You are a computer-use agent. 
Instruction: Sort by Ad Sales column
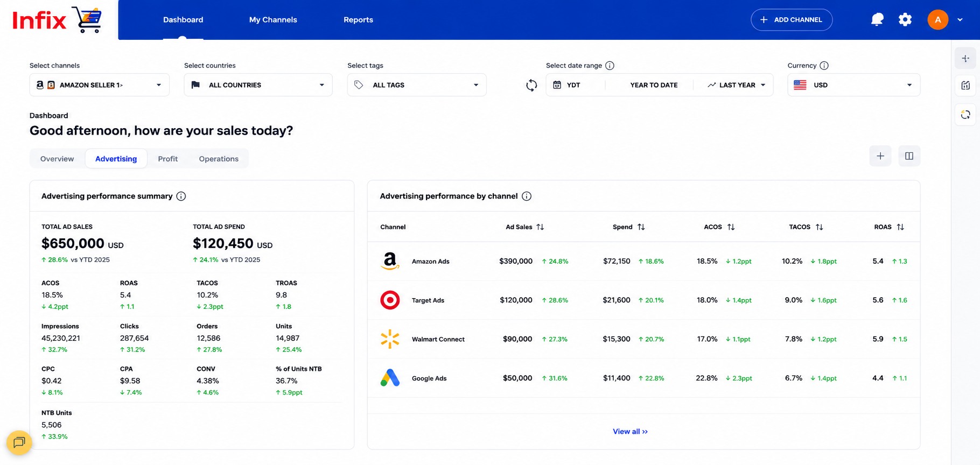pos(540,227)
